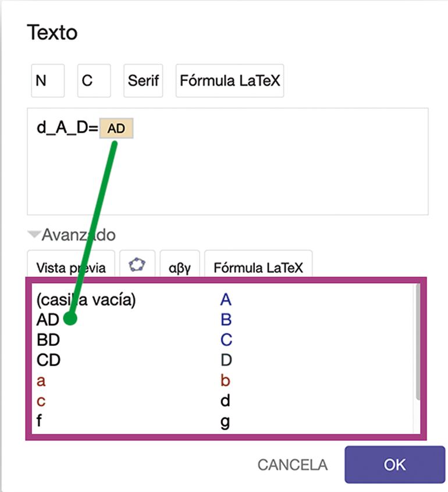Choose red segment a from the list
The image size is (448, 492).
tap(41, 381)
